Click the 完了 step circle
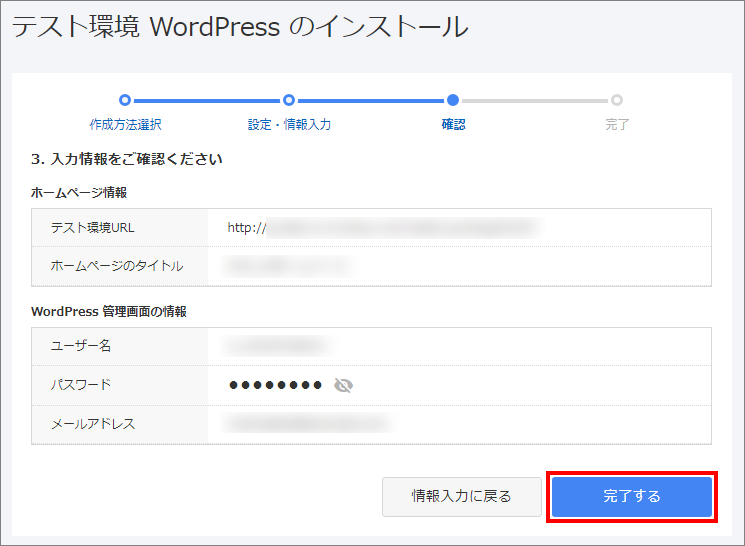The height and width of the screenshot is (546, 745). click(x=617, y=100)
